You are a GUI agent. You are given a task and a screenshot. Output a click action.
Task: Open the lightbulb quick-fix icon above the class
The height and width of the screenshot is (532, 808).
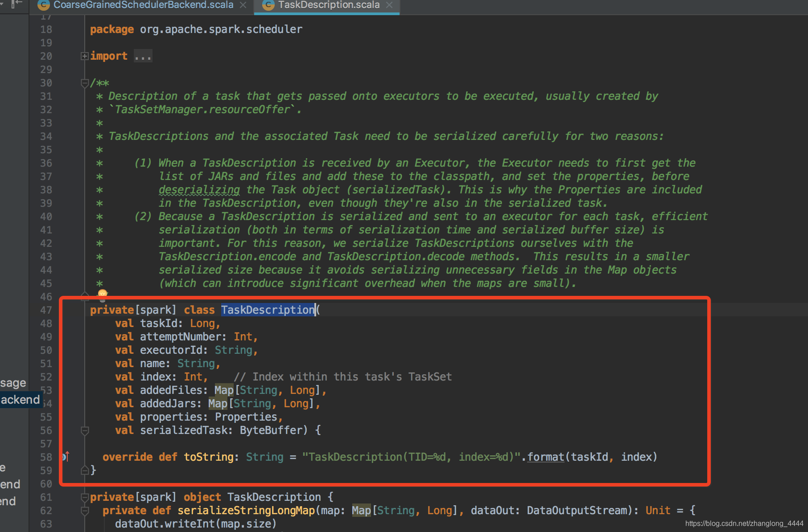102,294
